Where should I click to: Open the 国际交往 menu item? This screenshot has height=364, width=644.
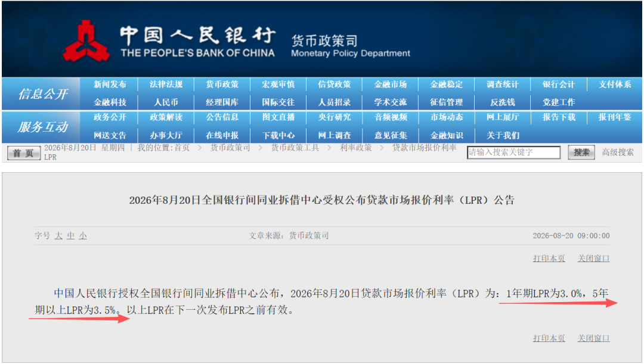pyautogui.click(x=278, y=102)
